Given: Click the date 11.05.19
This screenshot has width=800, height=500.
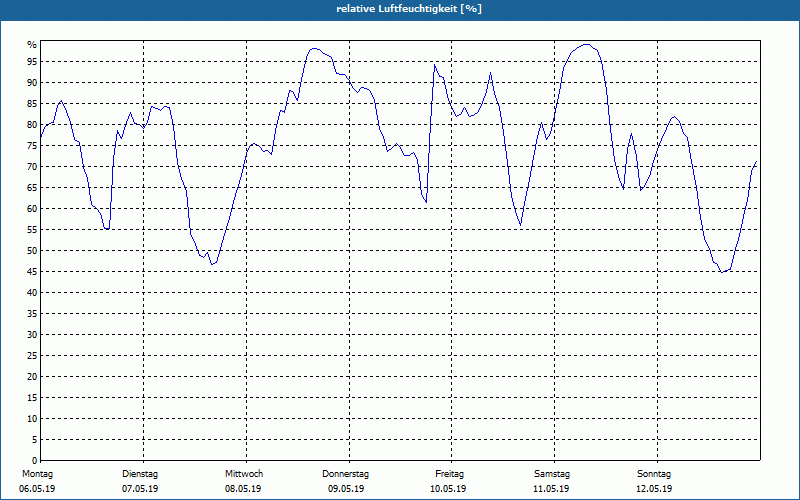Looking at the screenshot, I should 551,489.
